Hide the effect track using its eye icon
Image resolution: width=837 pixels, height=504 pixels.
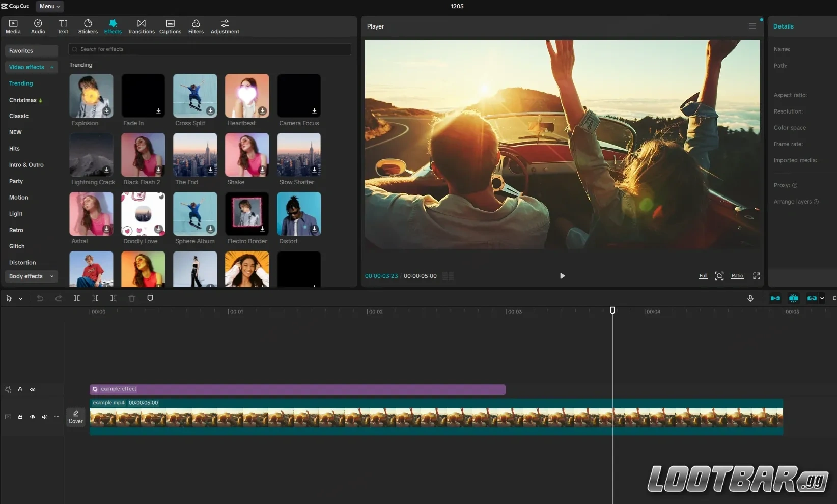(33, 389)
